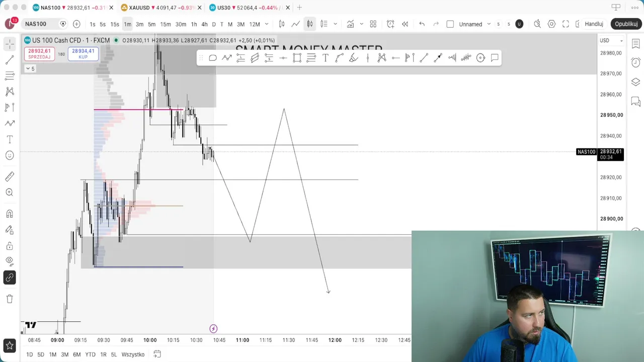Expand the timeframe list chevron

267,24
